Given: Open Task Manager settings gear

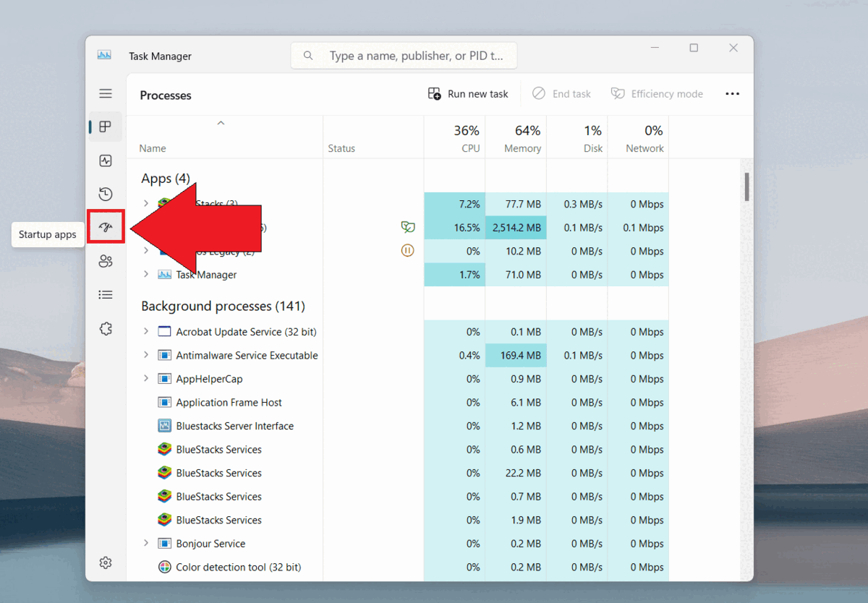Looking at the screenshot, I should [106, 563].
